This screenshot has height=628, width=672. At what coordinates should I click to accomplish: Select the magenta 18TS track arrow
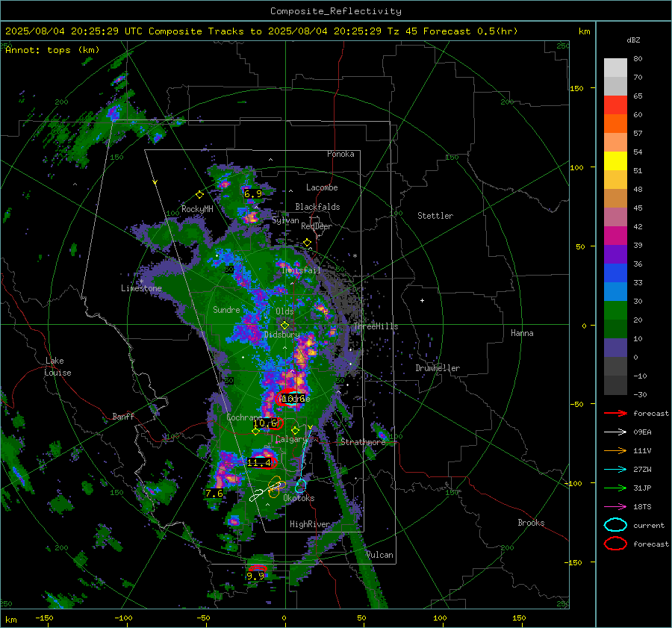click(x=615, y=507)
